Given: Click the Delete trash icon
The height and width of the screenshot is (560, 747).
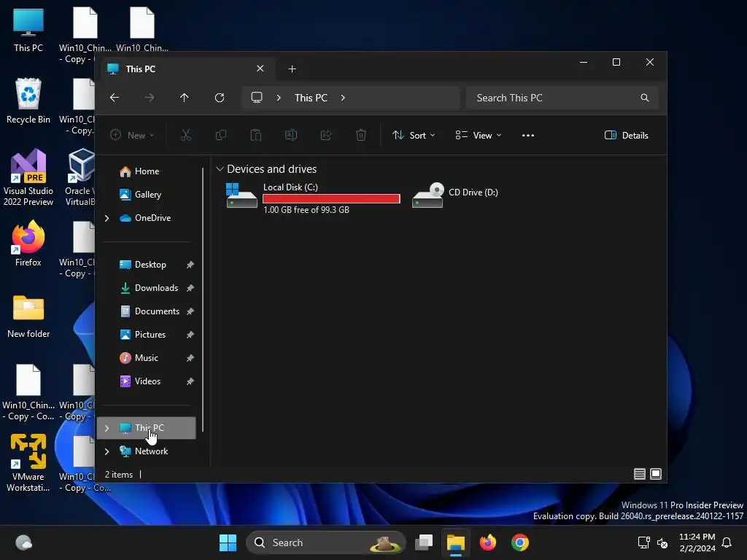Looking at the screenshot, I should pyautogui.click(x=361, y=135).
